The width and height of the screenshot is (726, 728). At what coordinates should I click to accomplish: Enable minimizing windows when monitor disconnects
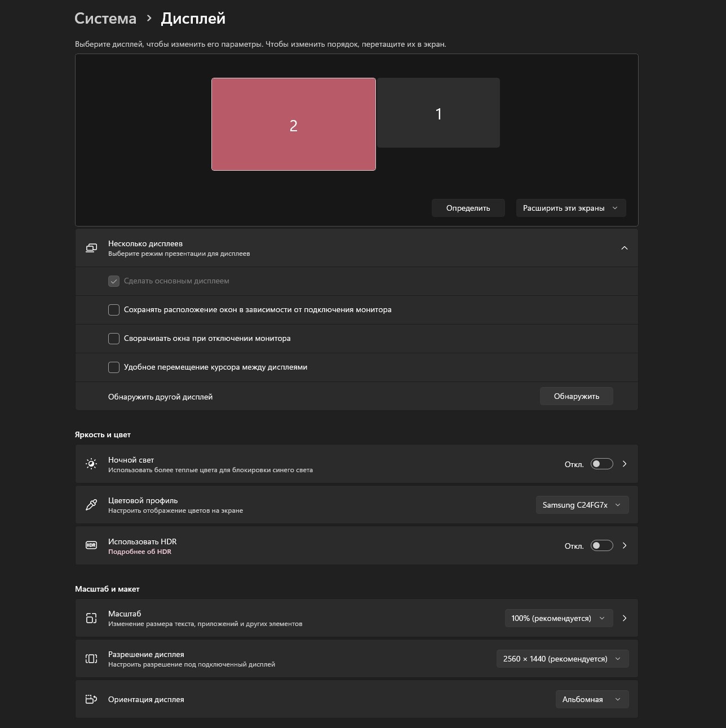114,339
